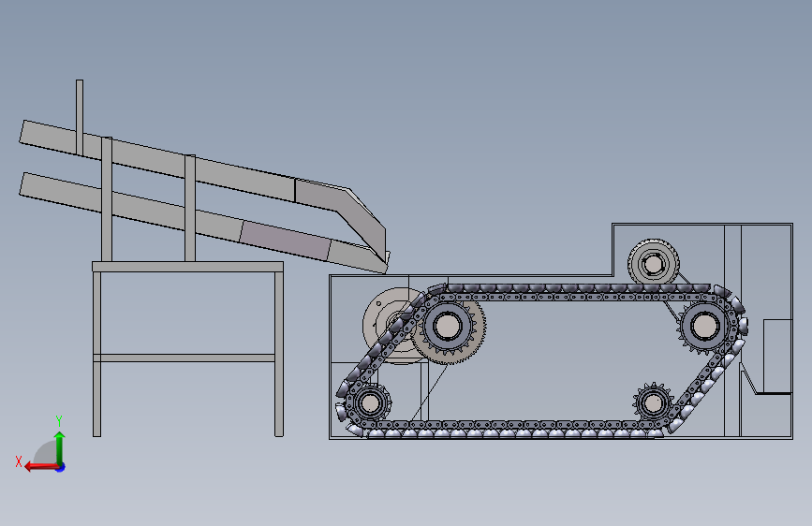Click the blue Z axis dot on the triad
Screen dimensions: 812x526
click(x=61, y=468)
